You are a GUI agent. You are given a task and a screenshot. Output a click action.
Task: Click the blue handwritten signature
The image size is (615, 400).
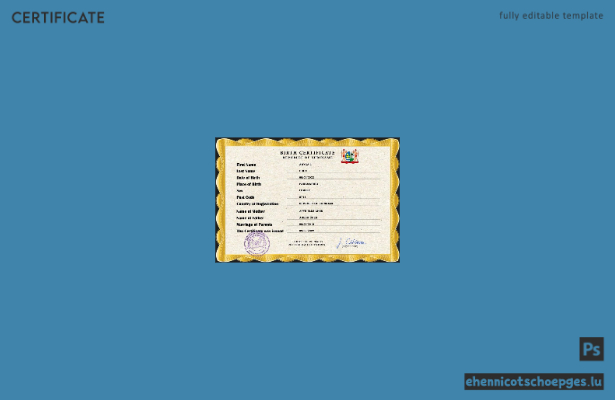[x=351, y=243]
